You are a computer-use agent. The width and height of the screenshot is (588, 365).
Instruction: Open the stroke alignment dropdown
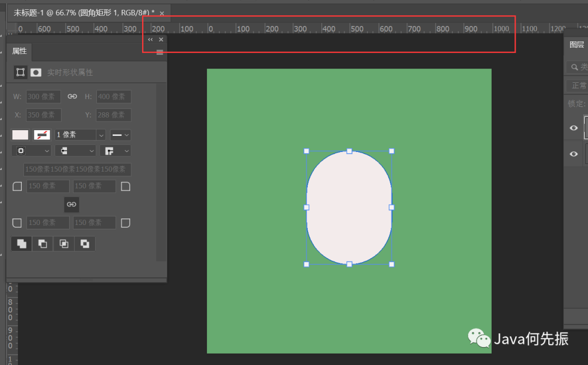(x=31, y=150)
